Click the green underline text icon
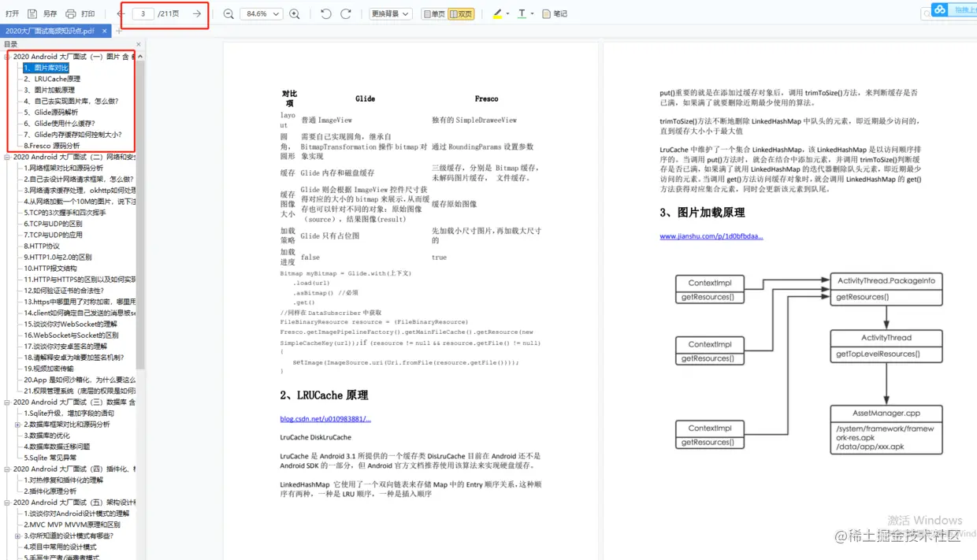Screen dimensions: 977x560 pos(522,13)
